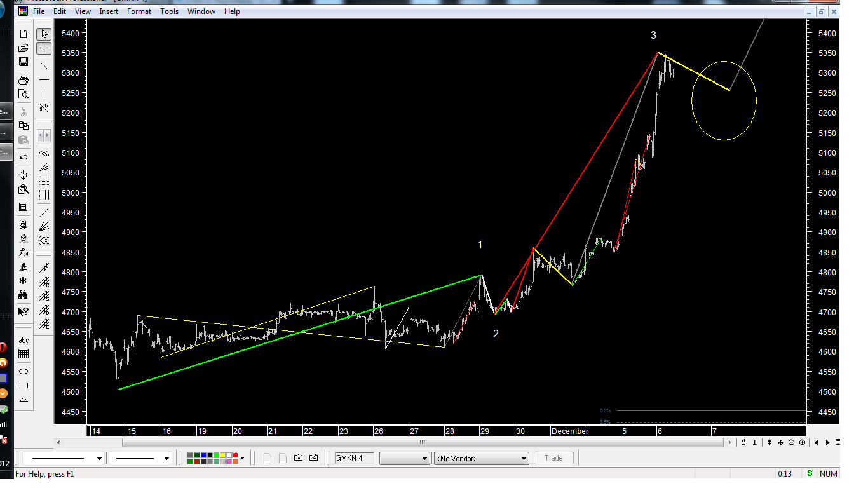Open the Indicator Builder f(x) icon
Screen dimensions: 868x488
click(24, 253)
